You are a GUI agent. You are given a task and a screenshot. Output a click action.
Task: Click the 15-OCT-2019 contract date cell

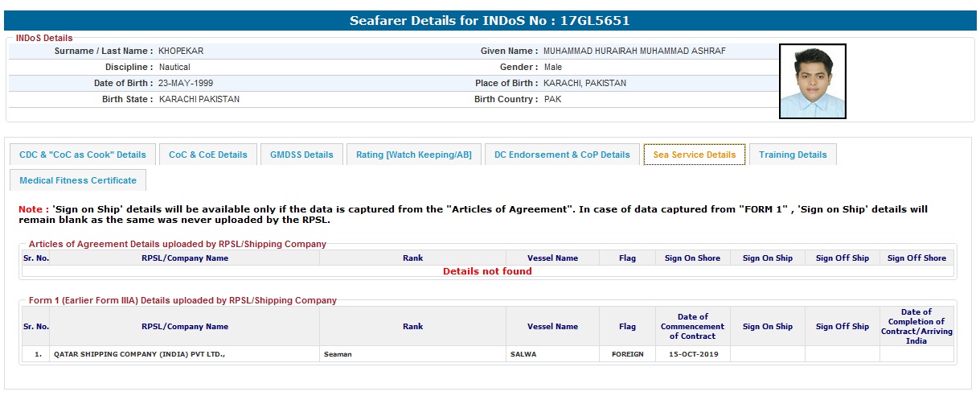[692, 354]
